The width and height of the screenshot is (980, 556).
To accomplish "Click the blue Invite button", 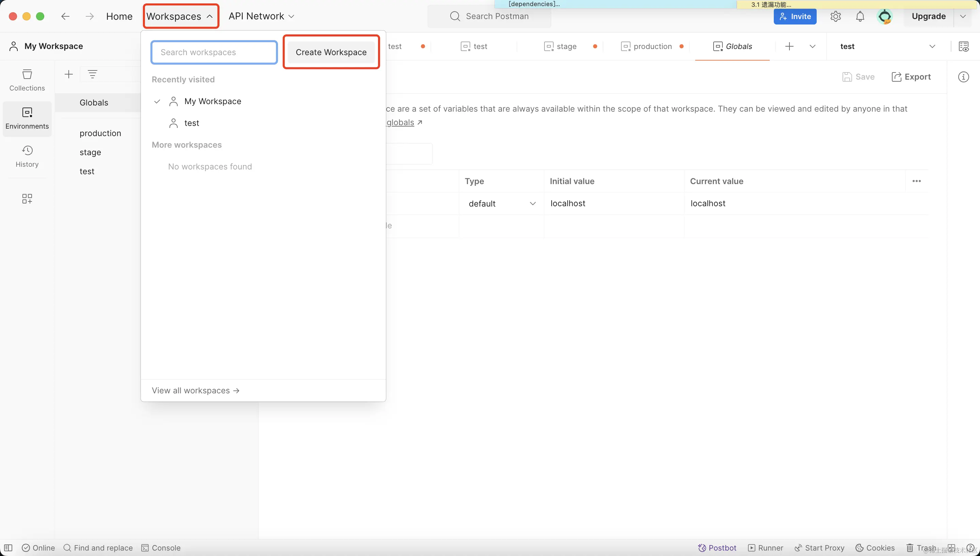I will pos(795,16).
